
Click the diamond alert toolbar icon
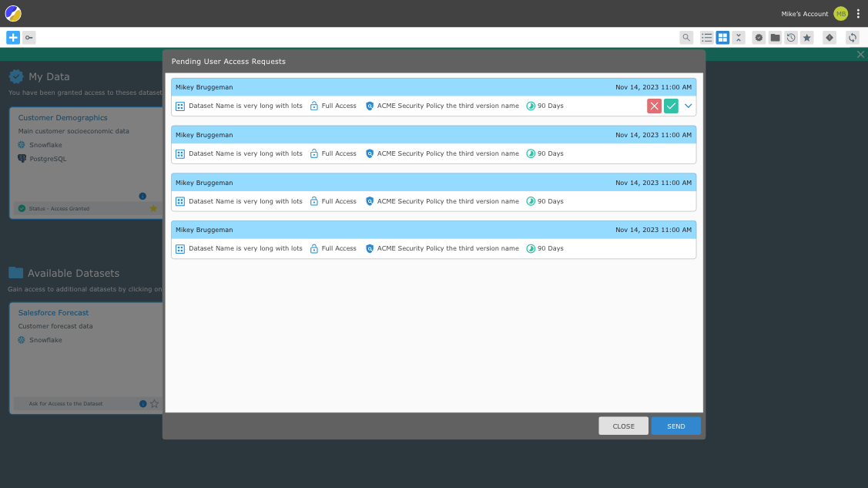coord(829,37)
